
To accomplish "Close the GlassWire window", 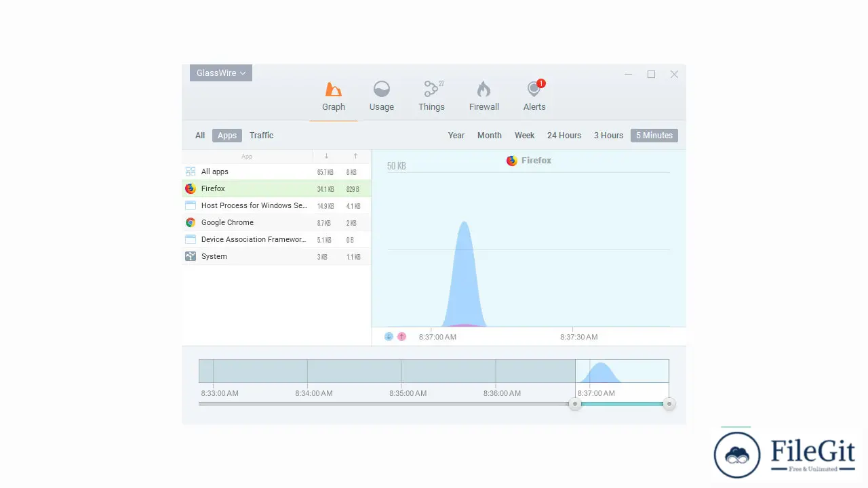I will coord(674,75).
